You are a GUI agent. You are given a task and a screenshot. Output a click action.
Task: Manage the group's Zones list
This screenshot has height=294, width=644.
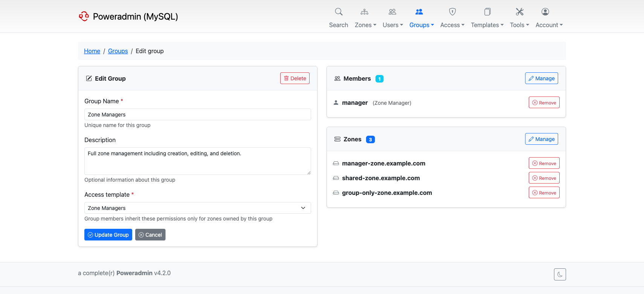[541, 139]
